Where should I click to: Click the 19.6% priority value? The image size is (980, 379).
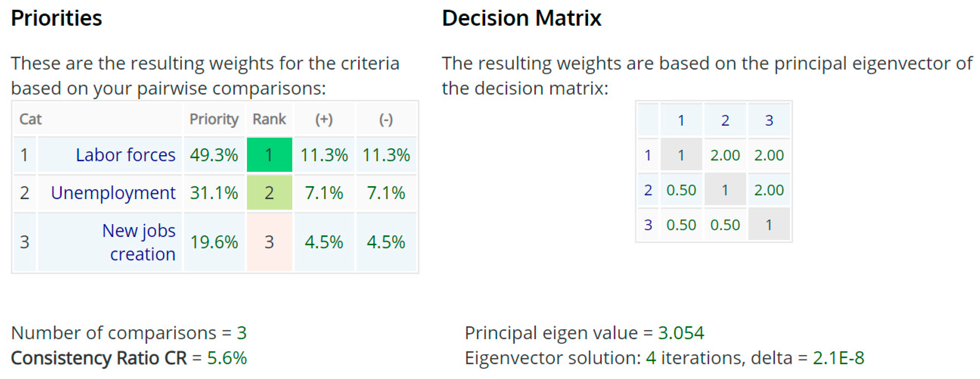pos(214,242)
